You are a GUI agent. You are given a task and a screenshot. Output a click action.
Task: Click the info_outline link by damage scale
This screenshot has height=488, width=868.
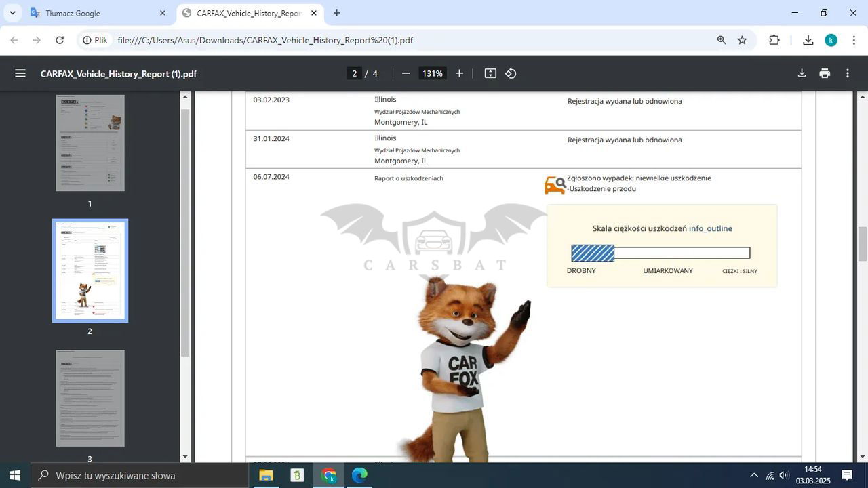[710, 228]
